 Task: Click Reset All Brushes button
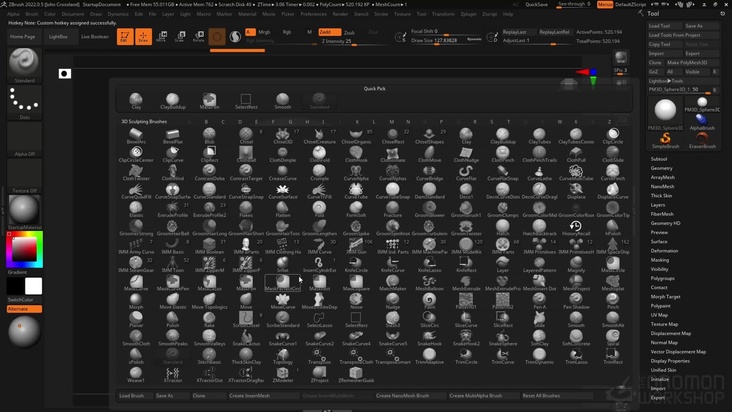tap(556, 396)
